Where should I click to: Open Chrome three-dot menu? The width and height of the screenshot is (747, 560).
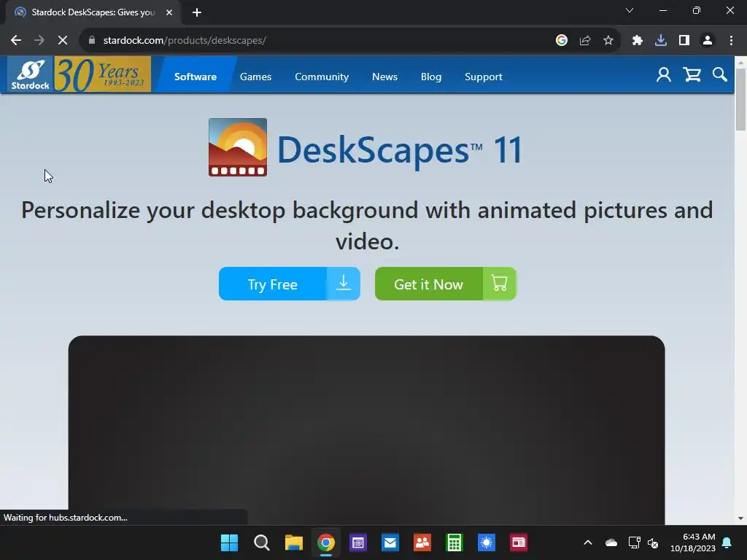click(731, 41)
